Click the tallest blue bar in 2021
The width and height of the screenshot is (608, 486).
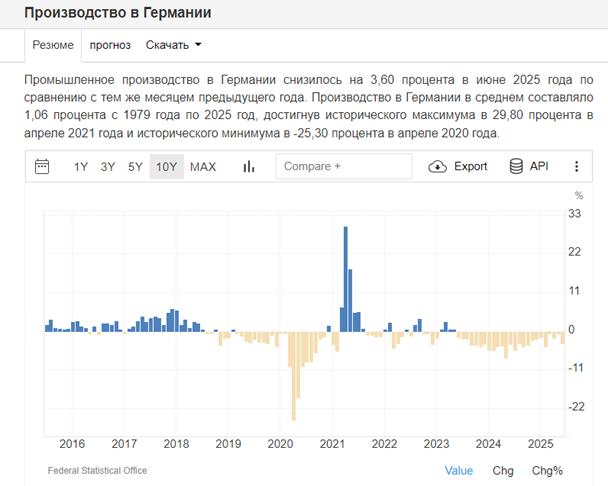coord(345,280)
